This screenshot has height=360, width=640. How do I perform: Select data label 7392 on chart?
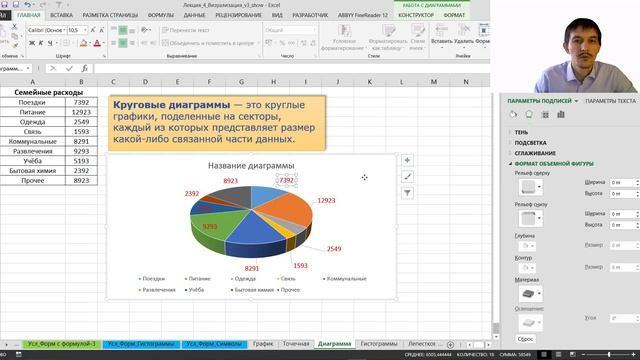click(287, 180)
